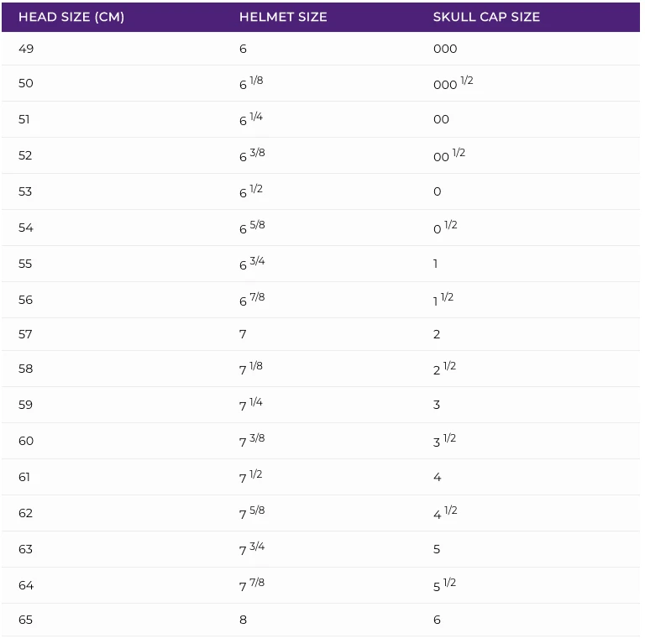Image resolution: width=645 pixels, height=644 pixels.
Task: Select helmet size 7 in row 57
Action: pos(243,334)
